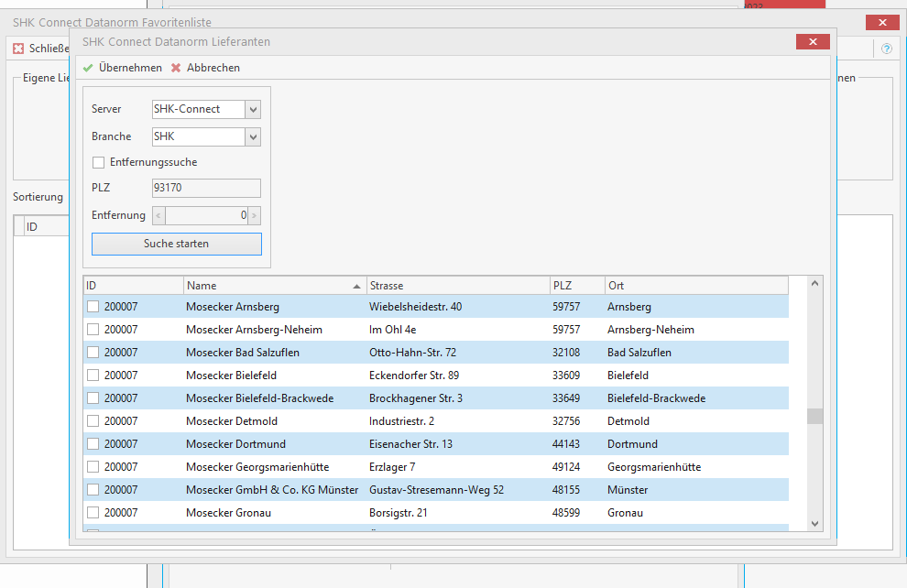Select the Mosecker Gronau row checkbox

(93, 513)
